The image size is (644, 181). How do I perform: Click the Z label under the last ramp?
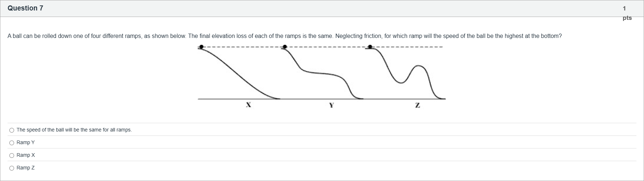coord(417,105)
